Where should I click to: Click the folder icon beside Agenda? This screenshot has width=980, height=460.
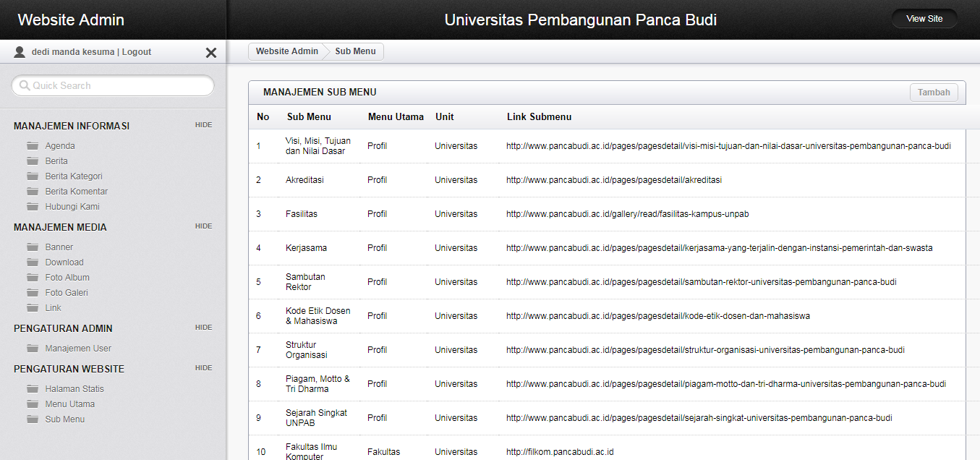click(x=33, y=146)
